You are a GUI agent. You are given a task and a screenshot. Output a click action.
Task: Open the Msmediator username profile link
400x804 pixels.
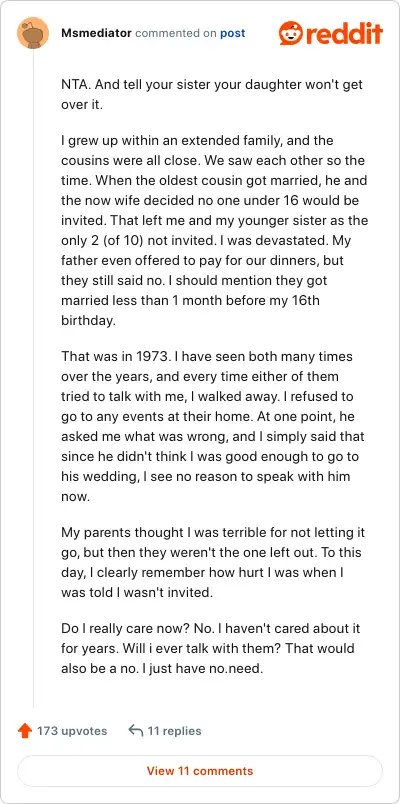coord(96,33)
